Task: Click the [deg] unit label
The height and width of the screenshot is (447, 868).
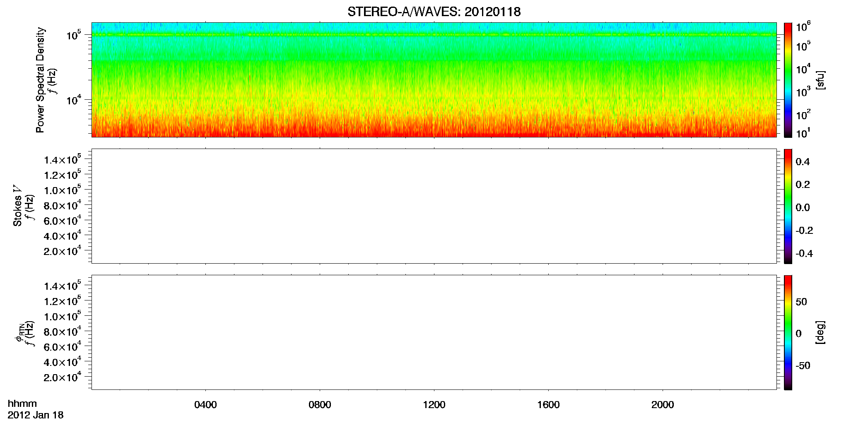Action: [820, 332]
